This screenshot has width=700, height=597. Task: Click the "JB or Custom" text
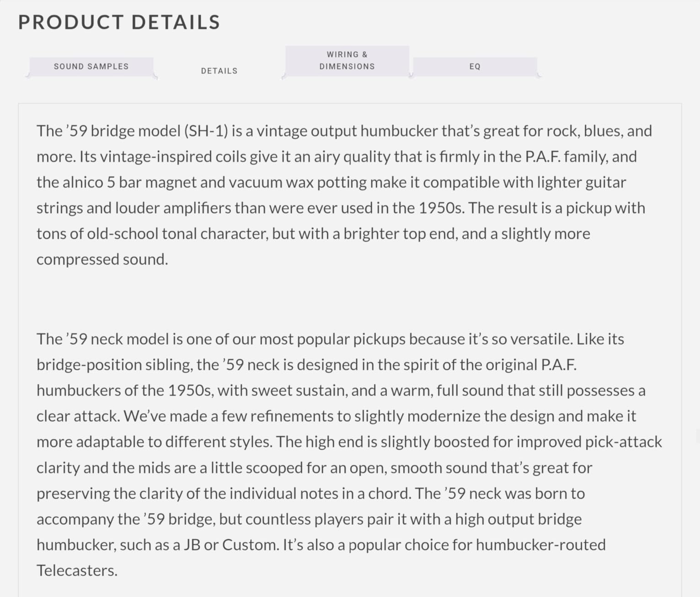tap(231, 545)
